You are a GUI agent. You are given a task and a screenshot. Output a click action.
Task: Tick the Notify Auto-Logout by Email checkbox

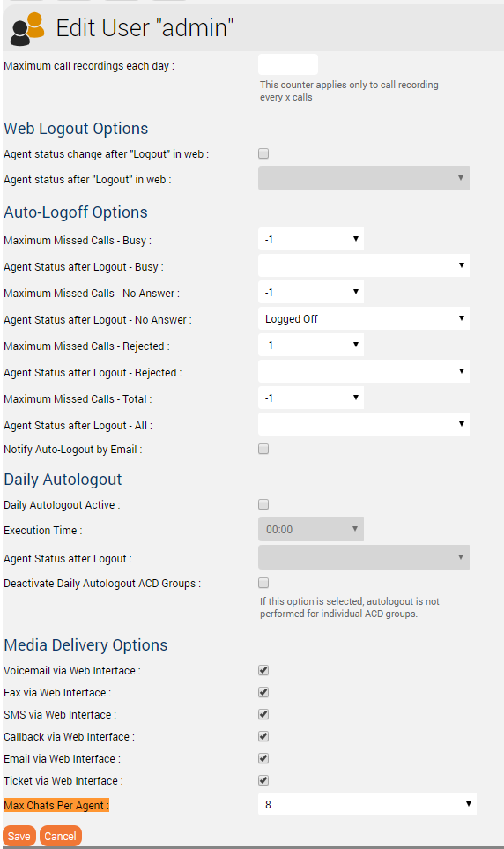pos(263,449)
